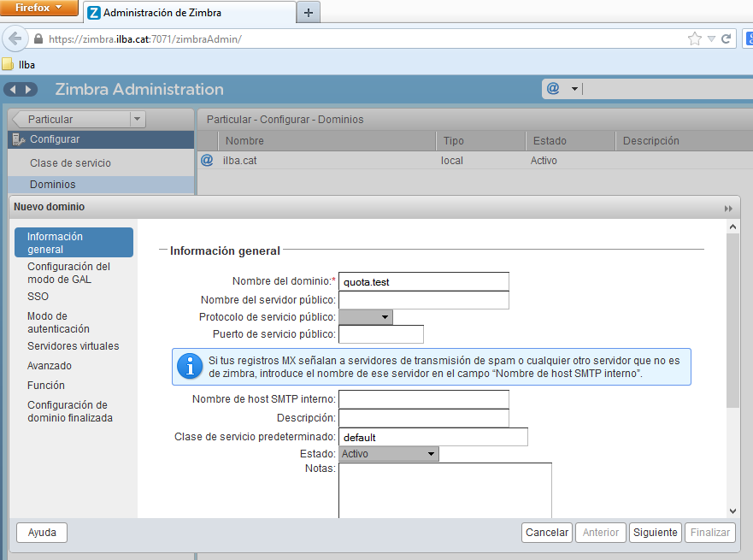Viewport: 753px width, 560px height.
Task: Click dialog scrollbar up arrow
Action: pyautogui.click(x=732, y=227)
